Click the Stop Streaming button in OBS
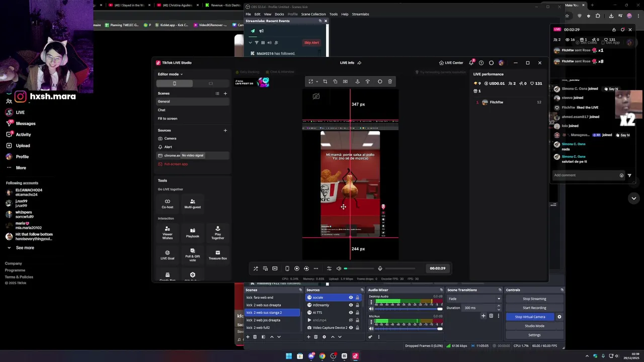 click(x=534, y=299)
